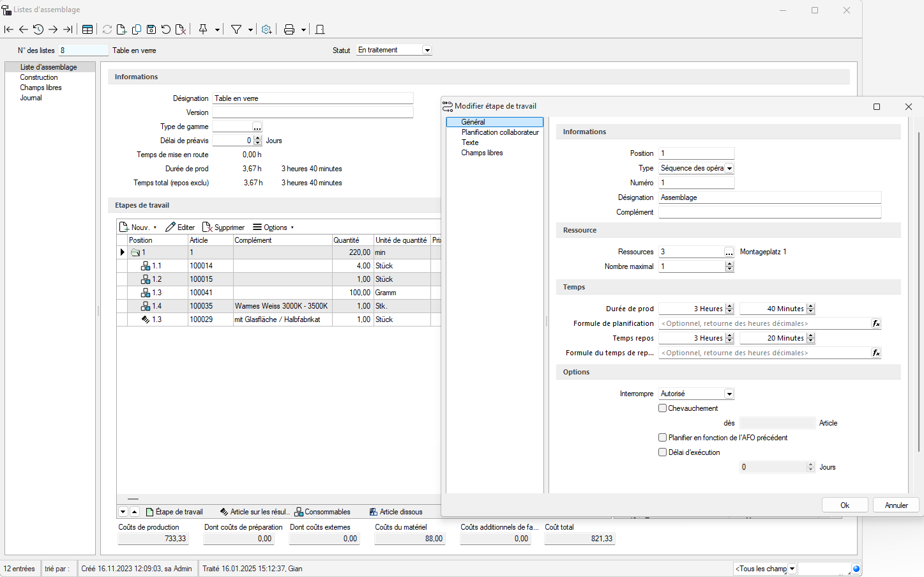The width and height of the screenshot is (924, 577).
Task: Enable the Chevauchement checkbox
Action: (663, 408)
